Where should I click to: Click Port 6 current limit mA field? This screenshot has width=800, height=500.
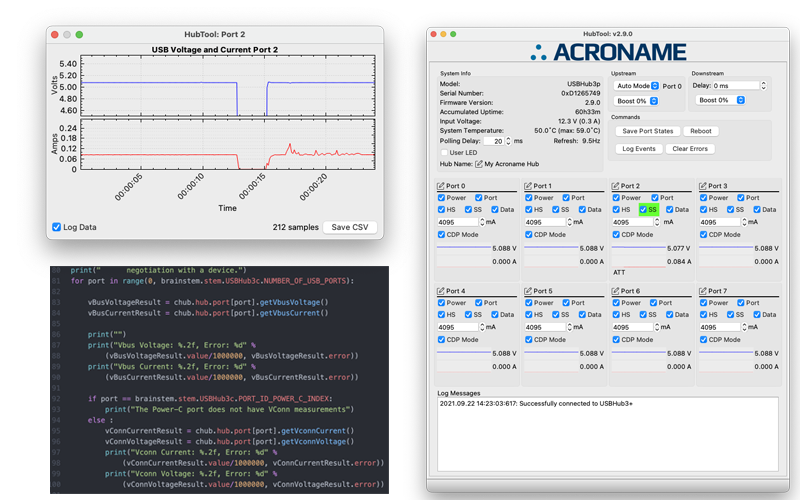(633, 328)
